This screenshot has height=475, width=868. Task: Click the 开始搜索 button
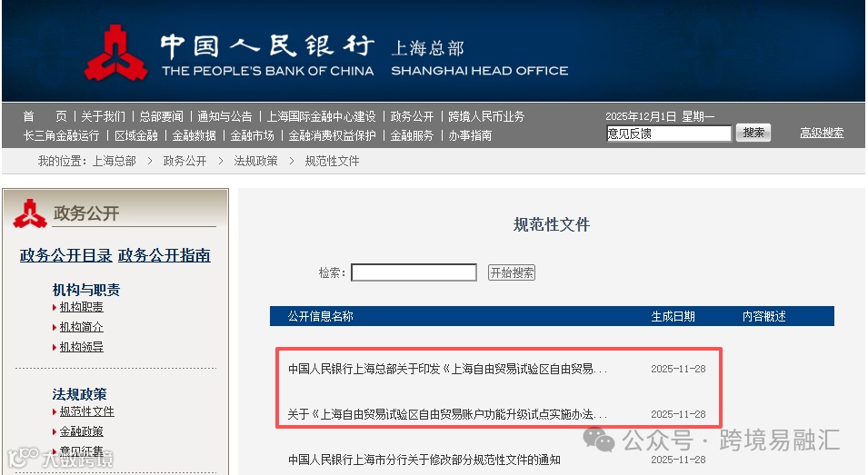point(512,272)
